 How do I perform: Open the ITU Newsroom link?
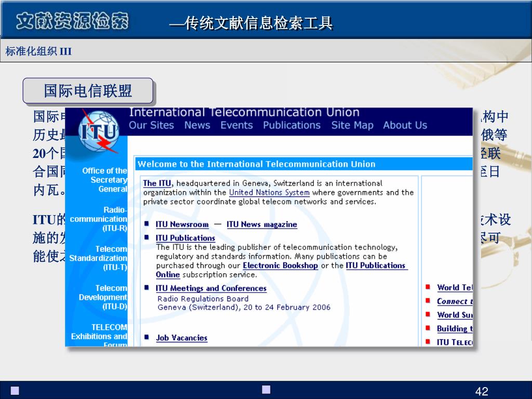point(182,224)
